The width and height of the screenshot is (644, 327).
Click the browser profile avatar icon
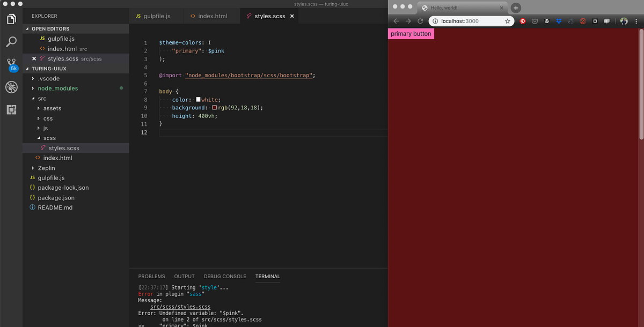pos(624,21)
